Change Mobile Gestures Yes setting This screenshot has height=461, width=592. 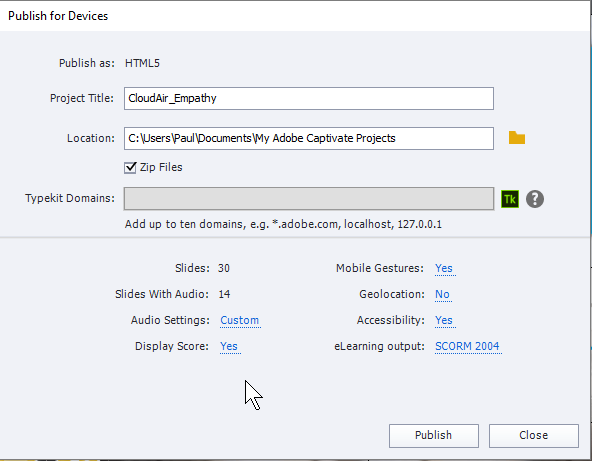tap(444, 268)
